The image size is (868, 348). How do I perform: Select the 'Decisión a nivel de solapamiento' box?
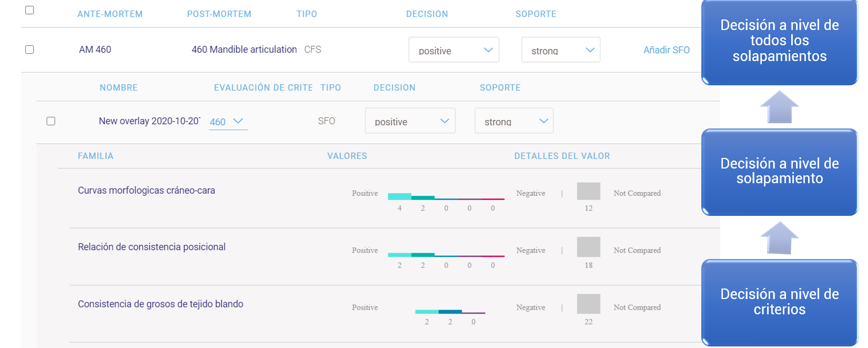[x=779, y=171]
